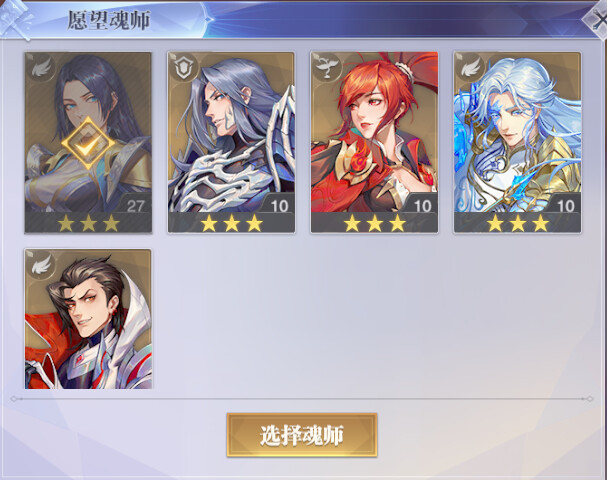Click level 10 badge on blue-haired man's card
This screenshot has width=607, height=480.
pyautogui.click(x=565, y=205)
